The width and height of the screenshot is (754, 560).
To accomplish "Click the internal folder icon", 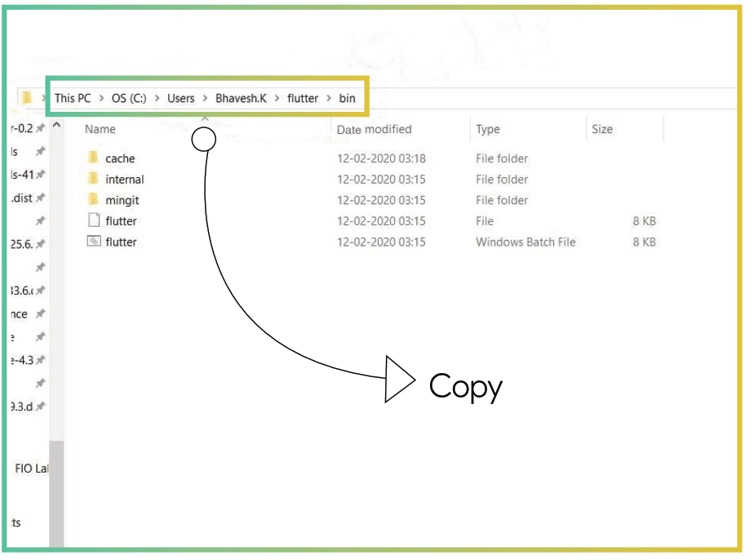I will click(x=93, y=179).
